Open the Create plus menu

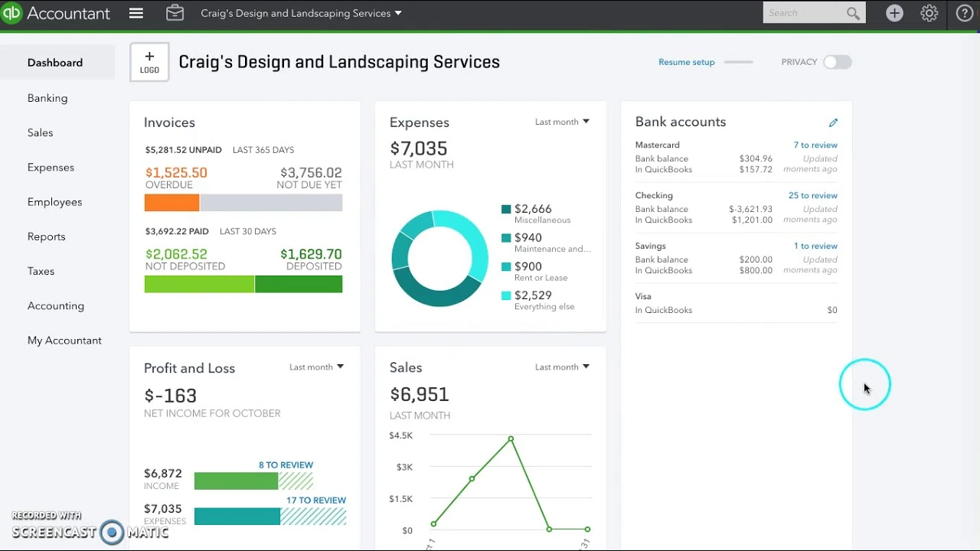tap(894, 13)
